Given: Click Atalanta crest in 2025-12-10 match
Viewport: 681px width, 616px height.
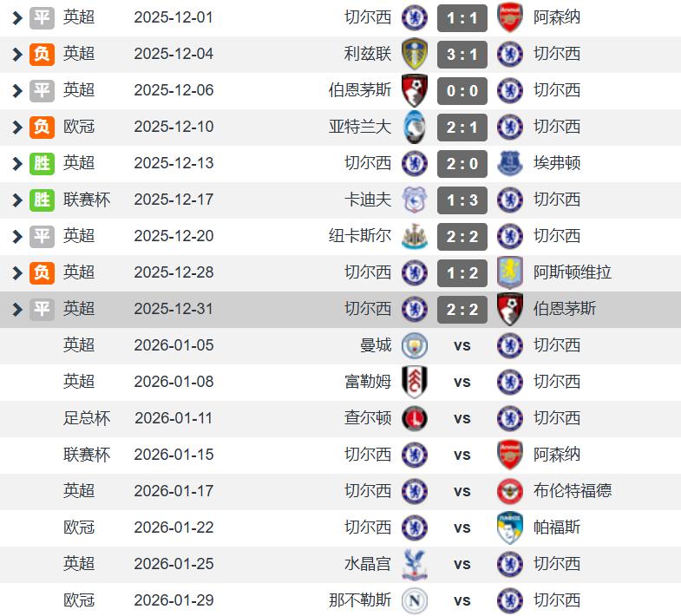Looking at the screenshot, I should pyautogui.click(x=415, y=127).
